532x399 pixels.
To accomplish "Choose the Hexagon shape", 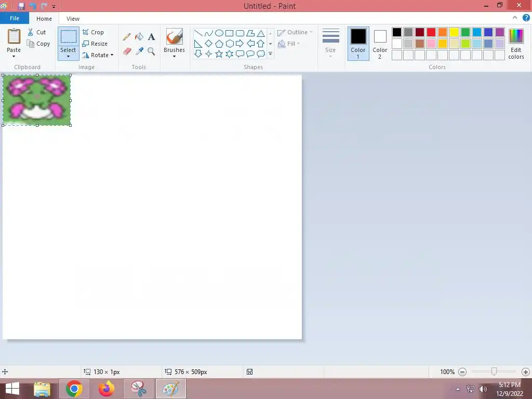I will 229,44.
